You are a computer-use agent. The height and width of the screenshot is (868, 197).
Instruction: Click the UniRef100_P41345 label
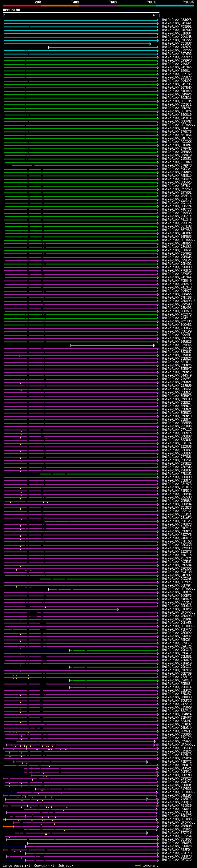(x=176, y=67)
